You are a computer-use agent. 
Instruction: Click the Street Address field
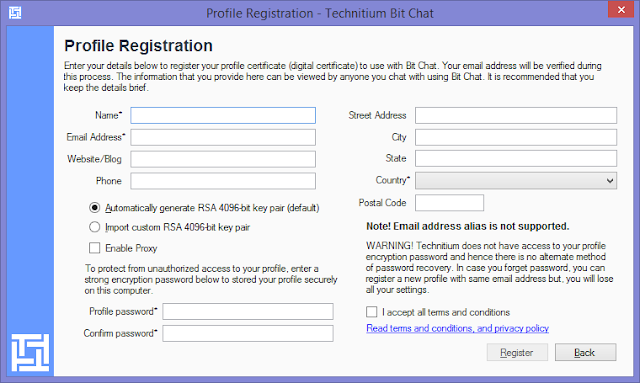(x=516, y=116)
